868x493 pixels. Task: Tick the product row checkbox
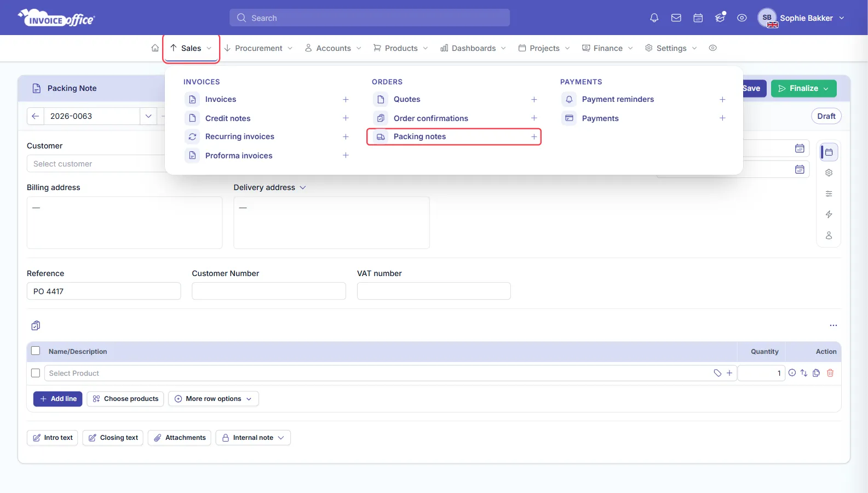tap(36, 373)
